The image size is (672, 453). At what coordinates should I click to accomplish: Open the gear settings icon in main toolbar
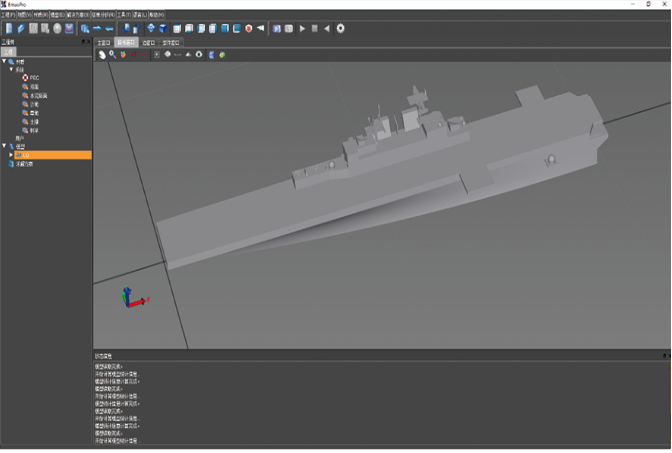coord(340,28)
